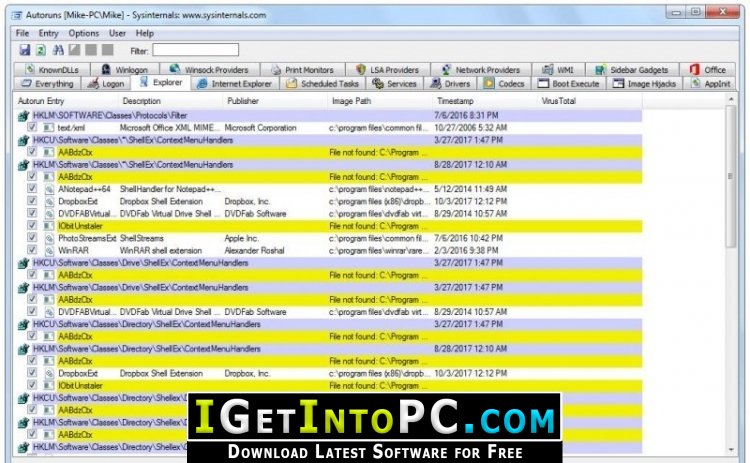
Task: Click the Save toolbar icon
Action: 24,50
